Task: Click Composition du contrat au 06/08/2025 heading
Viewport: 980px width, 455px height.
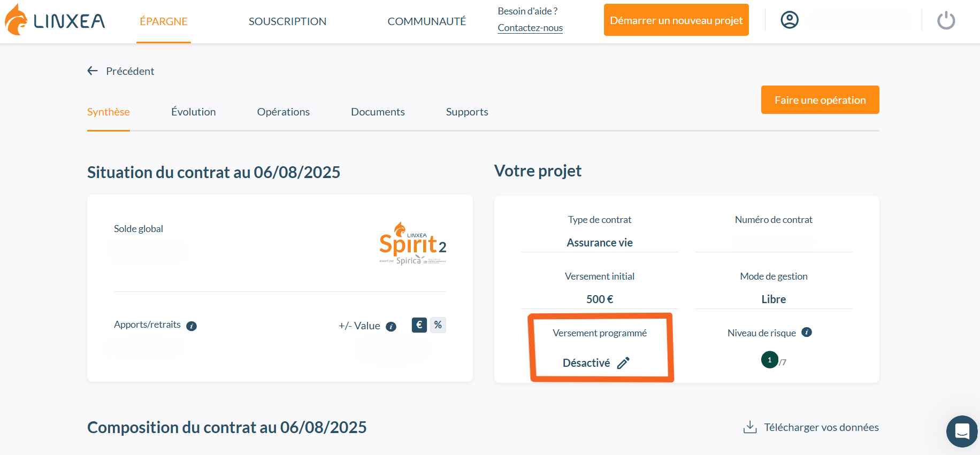Action: coord(227,427)
